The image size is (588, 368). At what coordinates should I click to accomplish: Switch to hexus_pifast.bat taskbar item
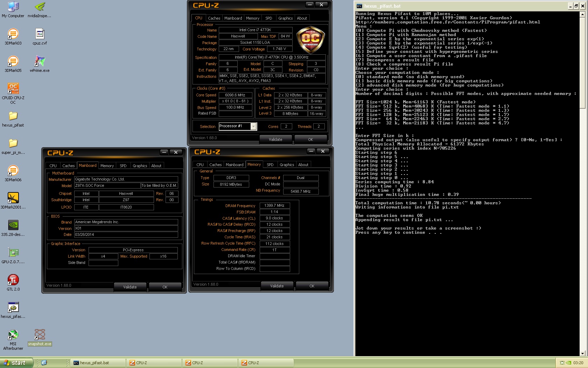98,363
